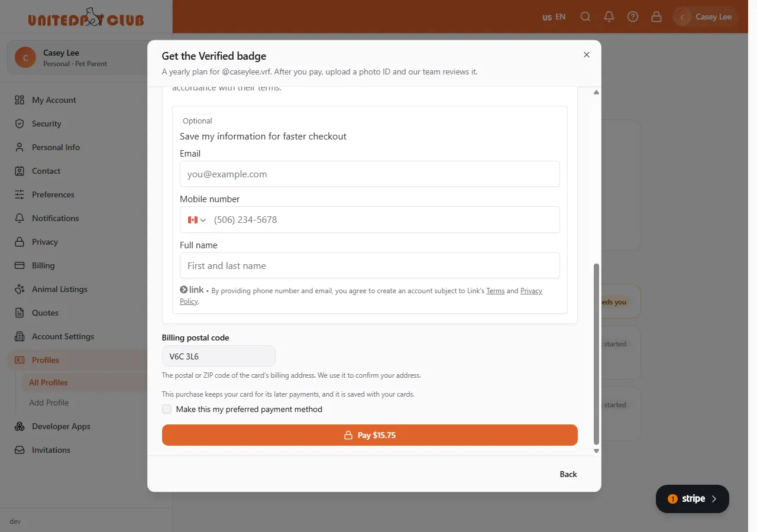Check Make this my preferred payment method

point(167,409)
